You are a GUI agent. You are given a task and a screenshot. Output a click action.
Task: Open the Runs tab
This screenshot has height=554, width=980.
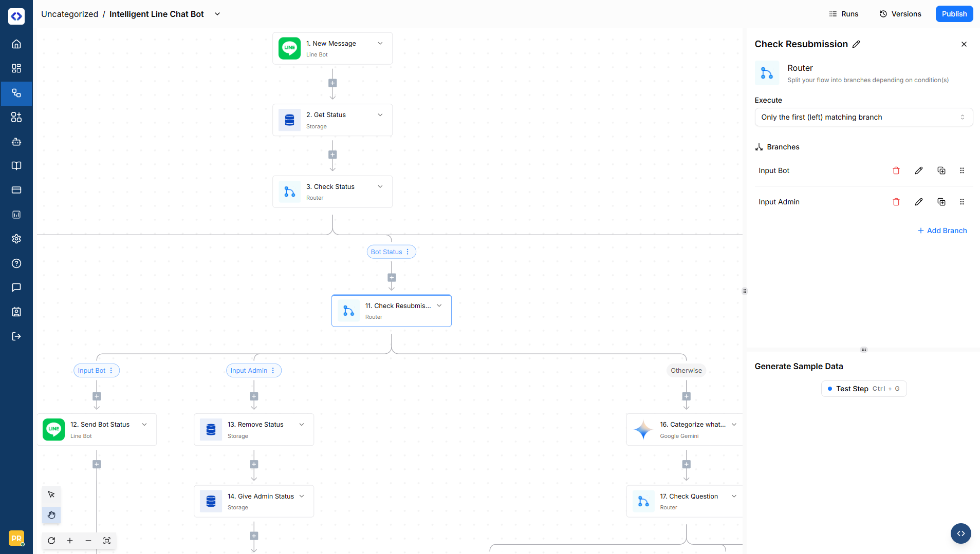point(843,14)
